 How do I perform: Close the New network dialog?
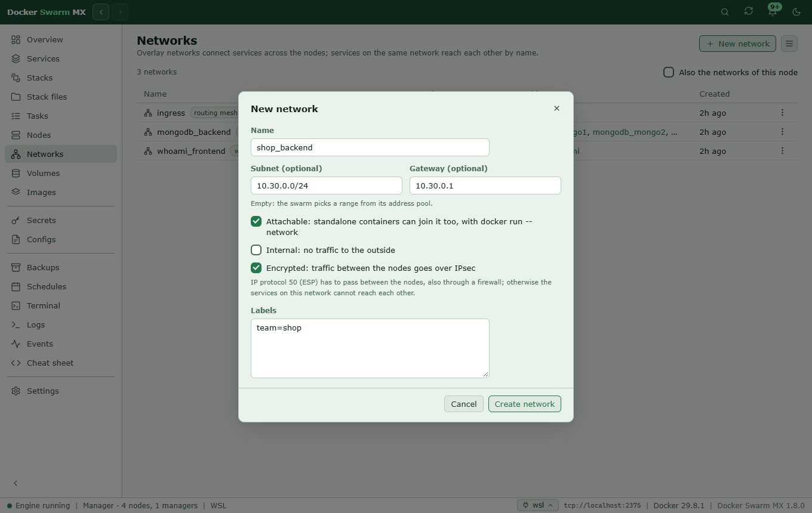(556, 109)
